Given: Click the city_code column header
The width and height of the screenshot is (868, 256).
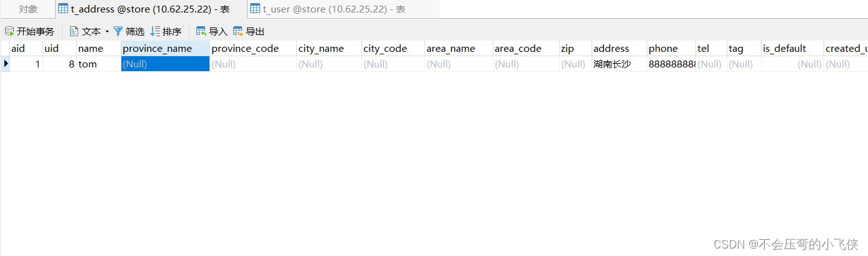Looking at the screenshot, I should 393,48.
